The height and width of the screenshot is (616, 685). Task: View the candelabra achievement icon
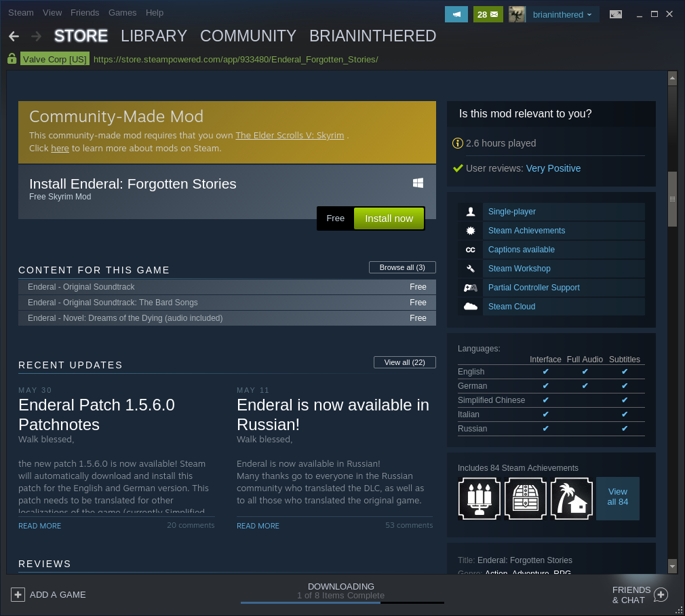pos(480,499)
